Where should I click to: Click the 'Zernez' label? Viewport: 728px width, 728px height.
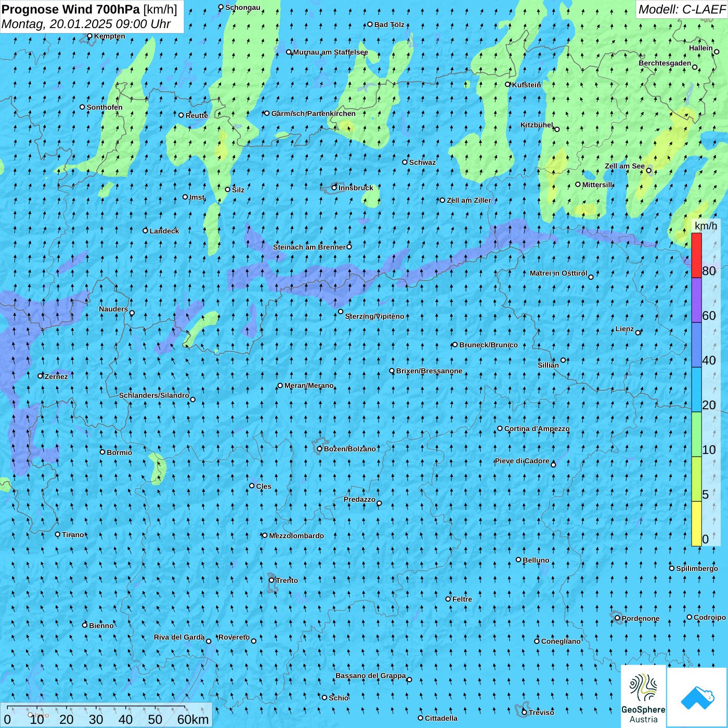56,376
